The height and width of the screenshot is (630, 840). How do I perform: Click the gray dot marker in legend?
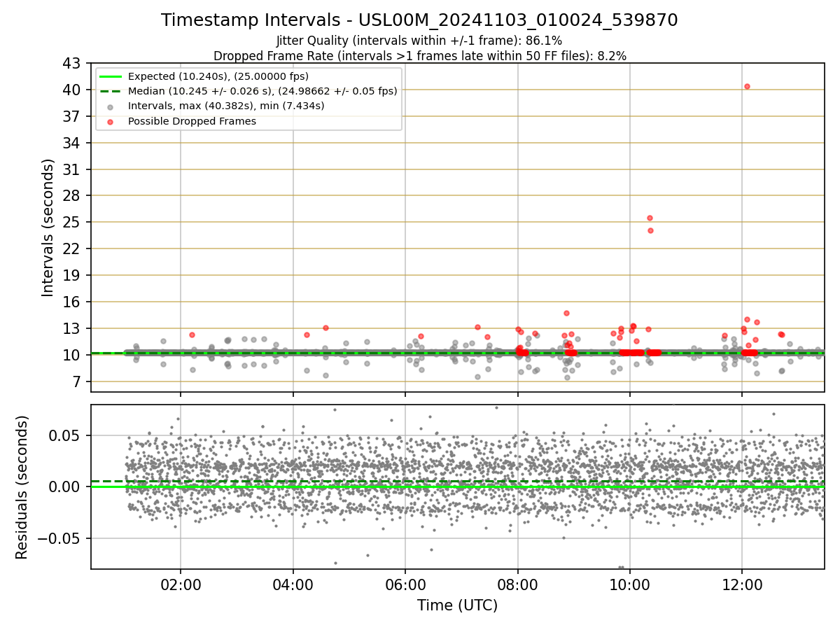[111, 106]
